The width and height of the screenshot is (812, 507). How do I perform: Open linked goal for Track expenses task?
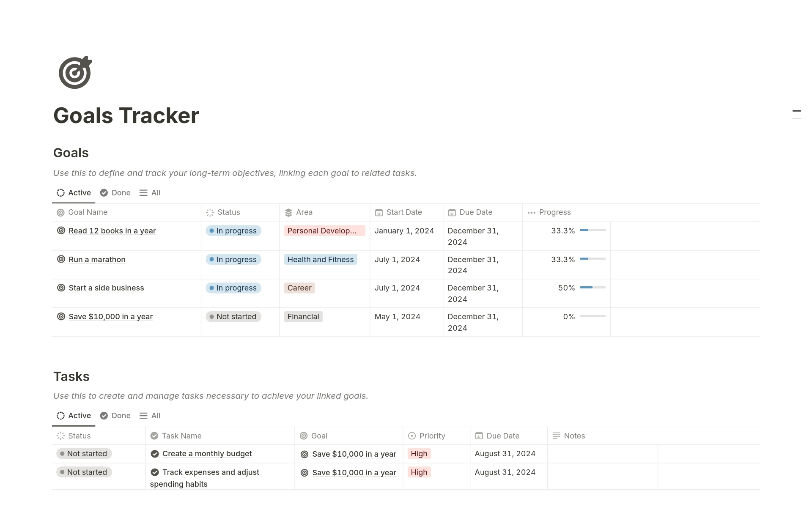point(354,473)
